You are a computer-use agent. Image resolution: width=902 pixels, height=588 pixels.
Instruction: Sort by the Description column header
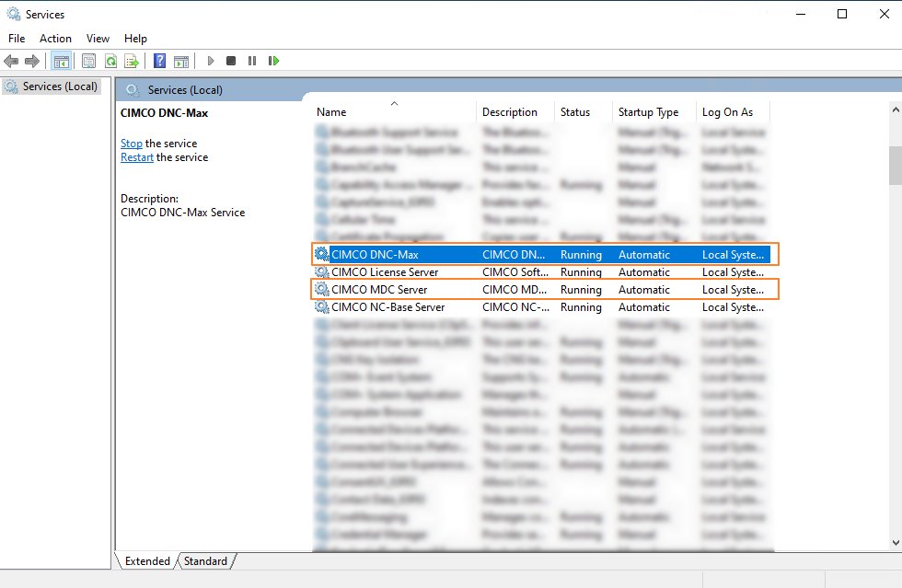click(x=515, y=112)
